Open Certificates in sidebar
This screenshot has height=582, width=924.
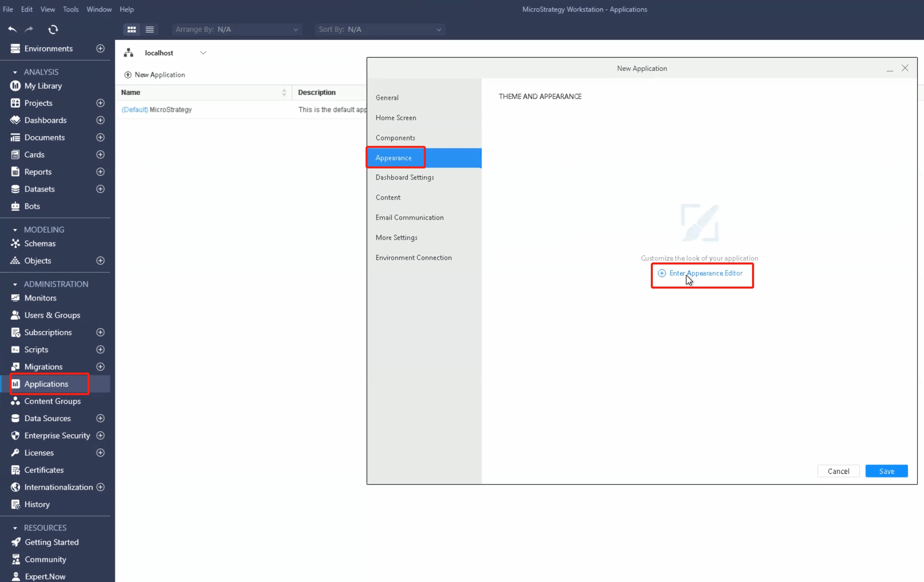click(x=44, y=470)
